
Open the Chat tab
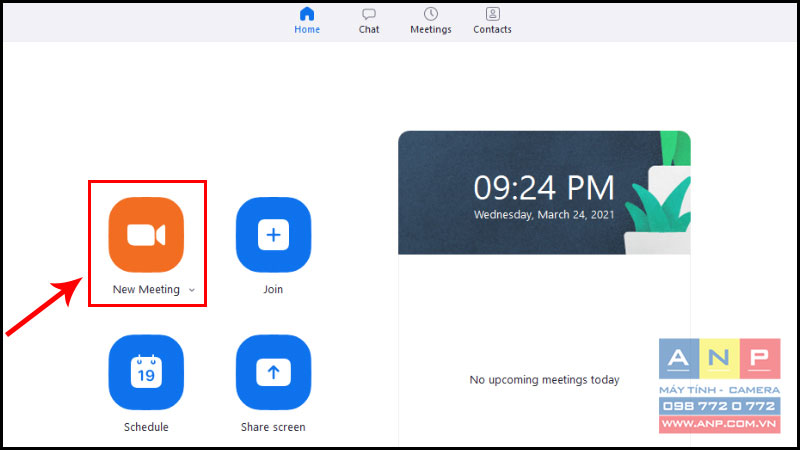(x=369, y=21)
